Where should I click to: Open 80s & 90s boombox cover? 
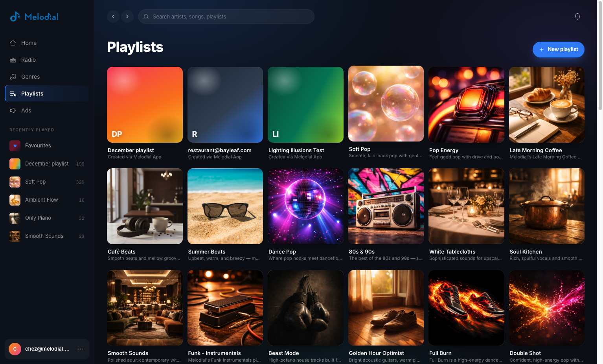[386, 206]
